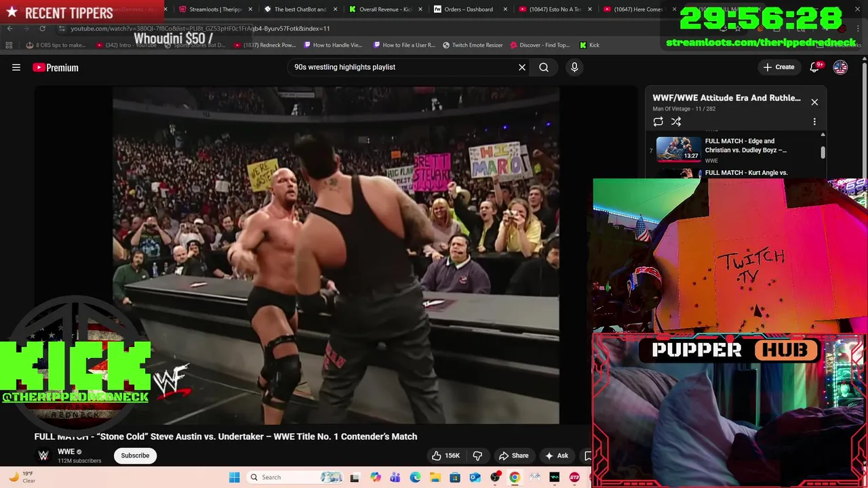Screen dimensions: 868x488
Task: Switch to Streamloots browser tab
Action: (x=214, y=9)
